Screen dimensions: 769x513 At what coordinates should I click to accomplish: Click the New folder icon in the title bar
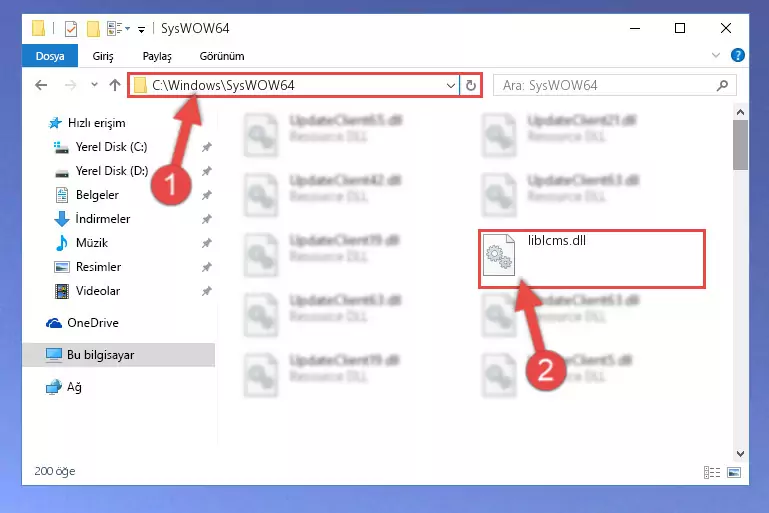pyautogui.click(x=93, y=29)
